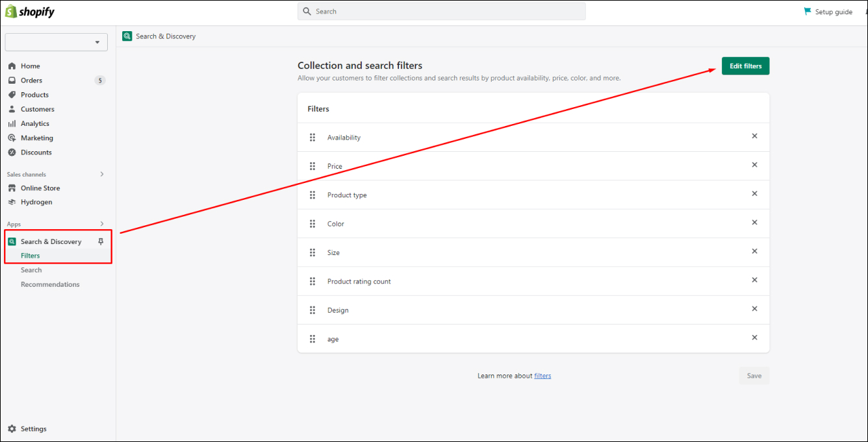Screen dimensions: 868x442
Task: Remove the age filter
Action: 754,338
